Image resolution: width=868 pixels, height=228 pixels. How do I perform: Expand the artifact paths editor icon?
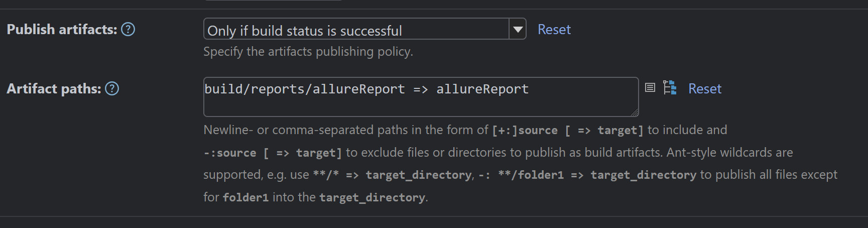pyautogui.click(x=650, y=88)
